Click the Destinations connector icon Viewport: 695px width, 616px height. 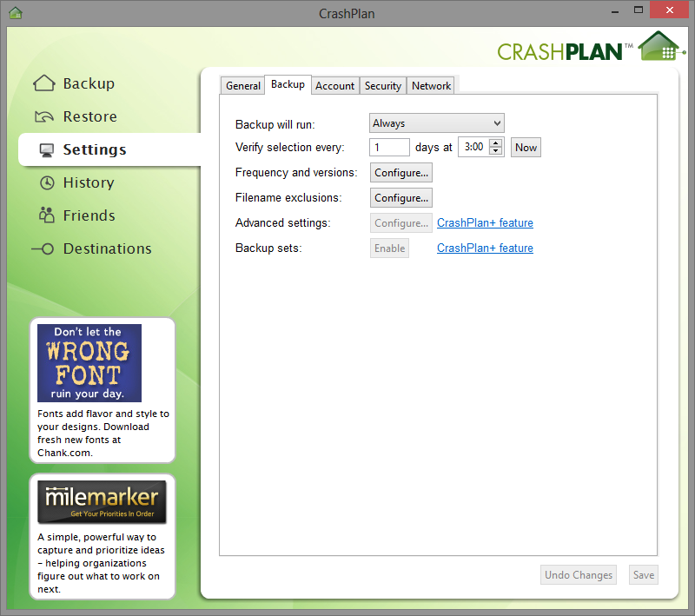43,248
